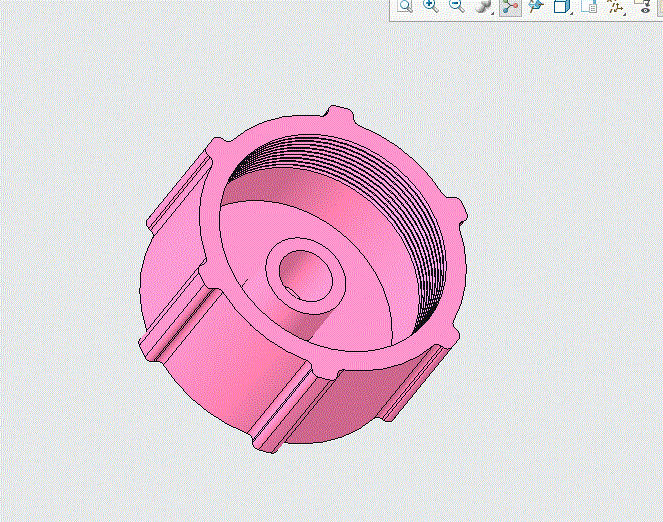663x522 pixels.
Task: Toggle the highlighted spin center icon
Action: [510, 7]
